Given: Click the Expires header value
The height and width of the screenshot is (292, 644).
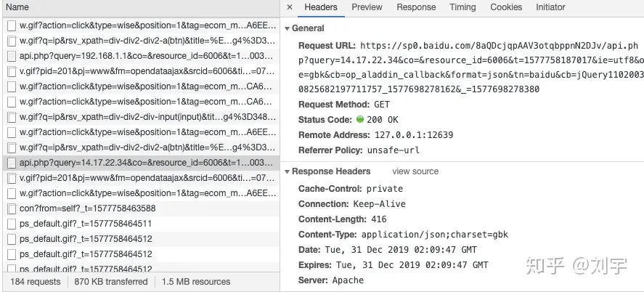Looking at the screenshot, I should point(412,265).
